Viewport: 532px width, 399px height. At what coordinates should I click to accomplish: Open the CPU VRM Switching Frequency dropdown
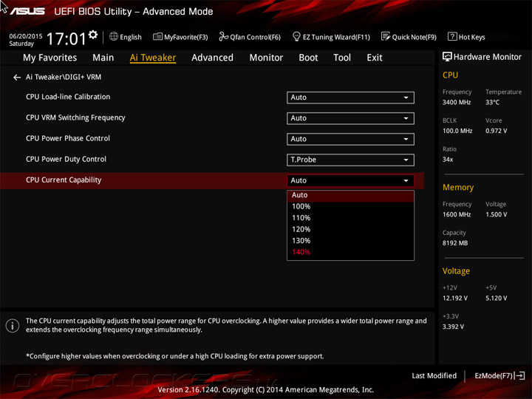(350, 118)
